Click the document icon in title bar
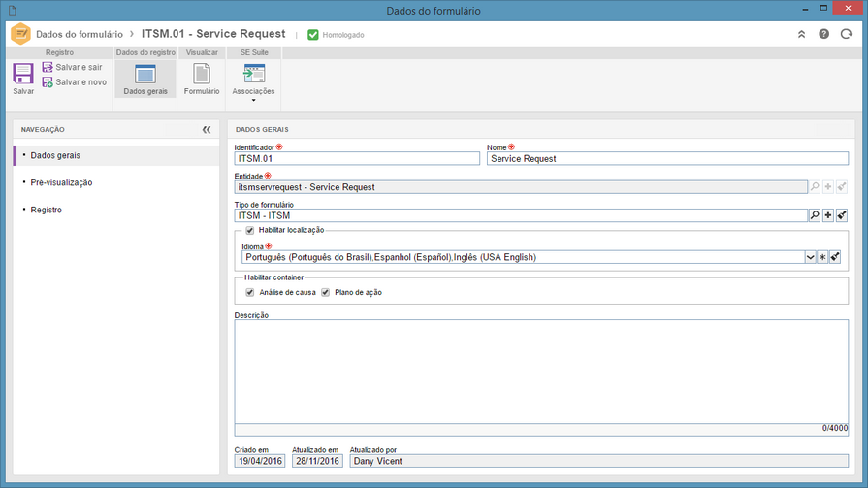The width and height of the screenshot is (868, 488). [13, 11]
